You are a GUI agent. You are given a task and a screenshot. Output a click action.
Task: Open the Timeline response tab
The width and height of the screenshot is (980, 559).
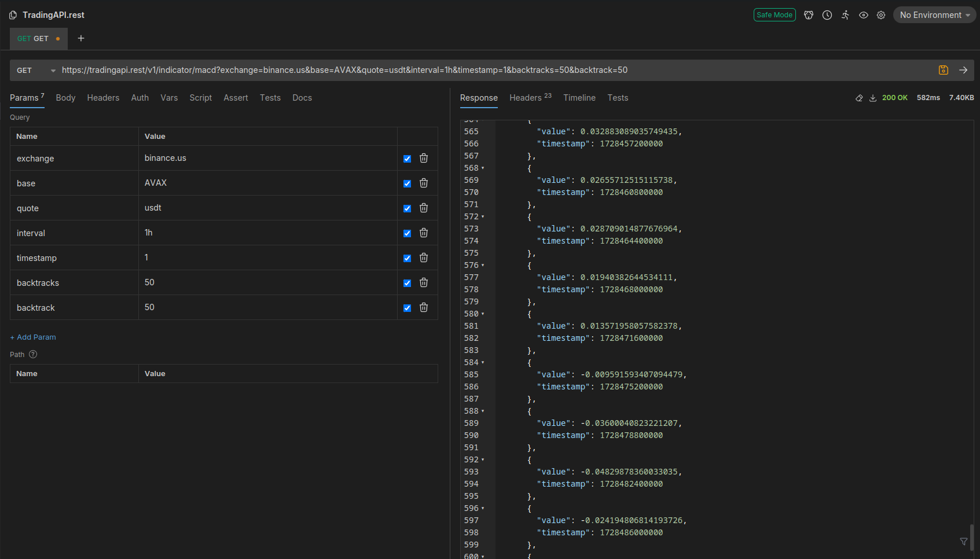[x=579, y=98]
